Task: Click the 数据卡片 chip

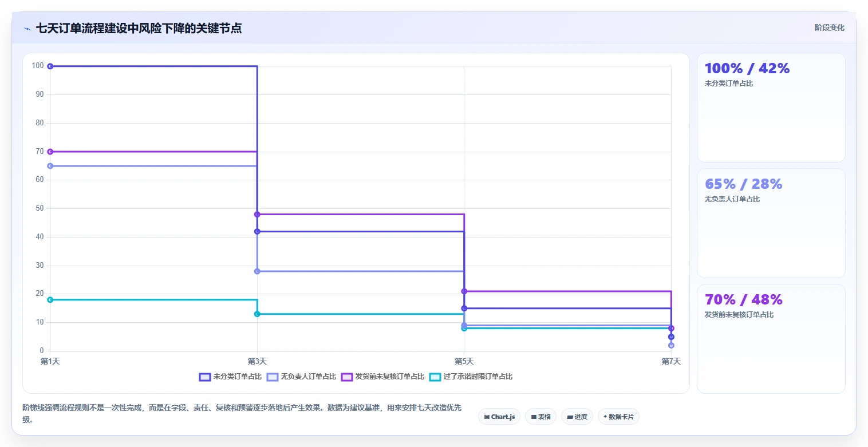Action: pyautogui.click(x=618, y=417)
